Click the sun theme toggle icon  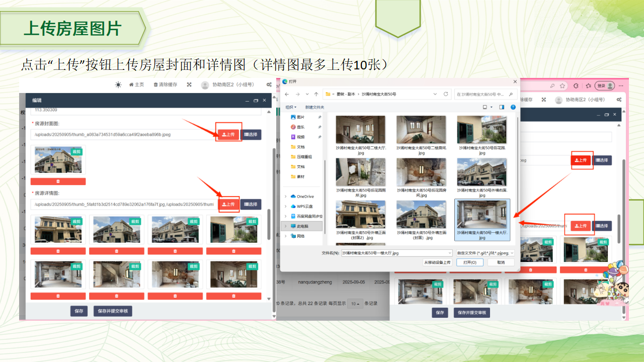pyautogui.click(x=118, y=85)
